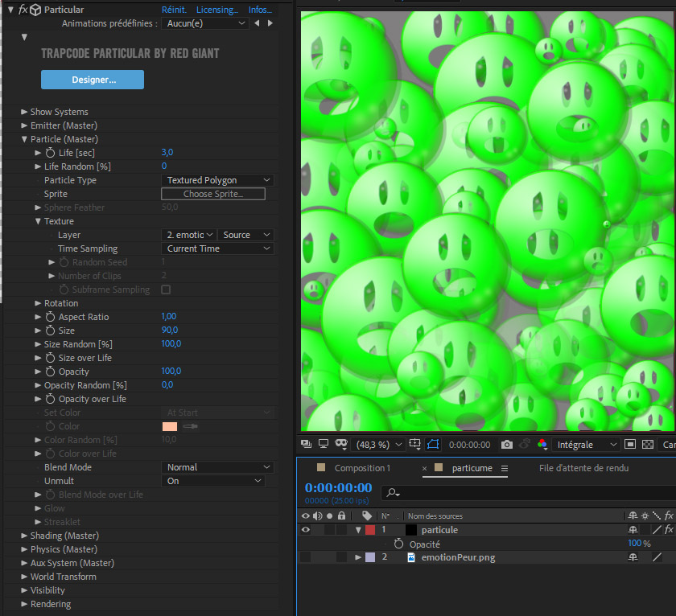Image resolution: width=676 pixels, height=616 pixels.
Task: Click the Designer... button
Action: (x=93, y=80)
